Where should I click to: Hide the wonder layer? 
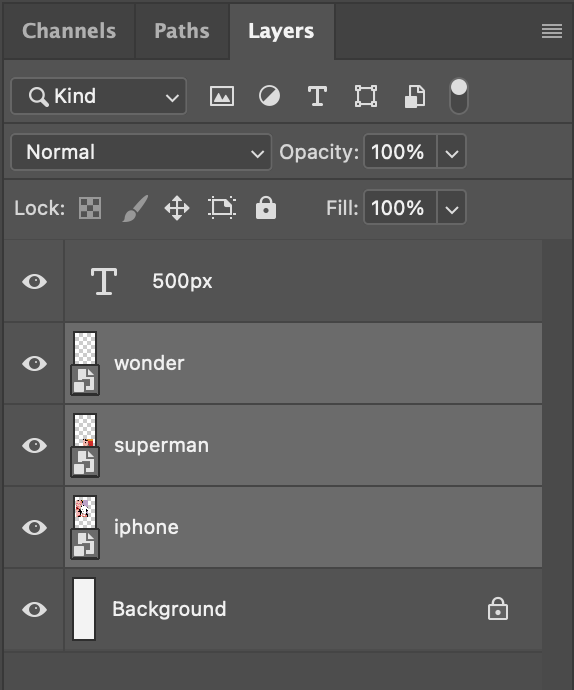click(34, 363)
